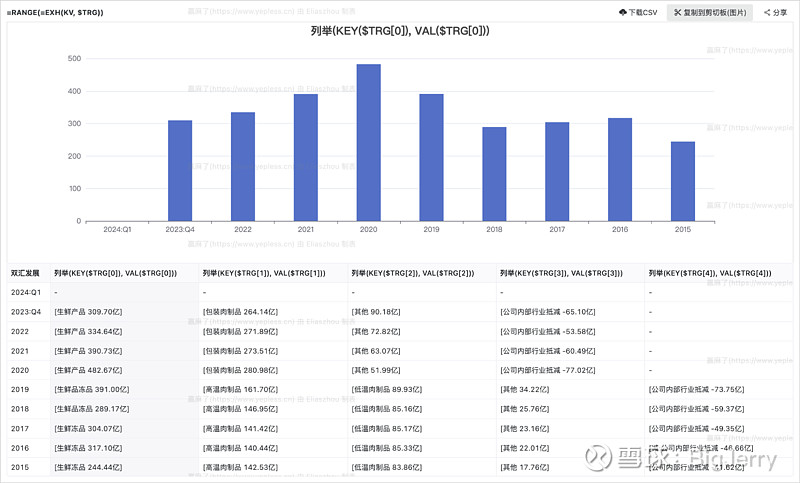Click the 2018 bar in the chart

tap(494, 174)
